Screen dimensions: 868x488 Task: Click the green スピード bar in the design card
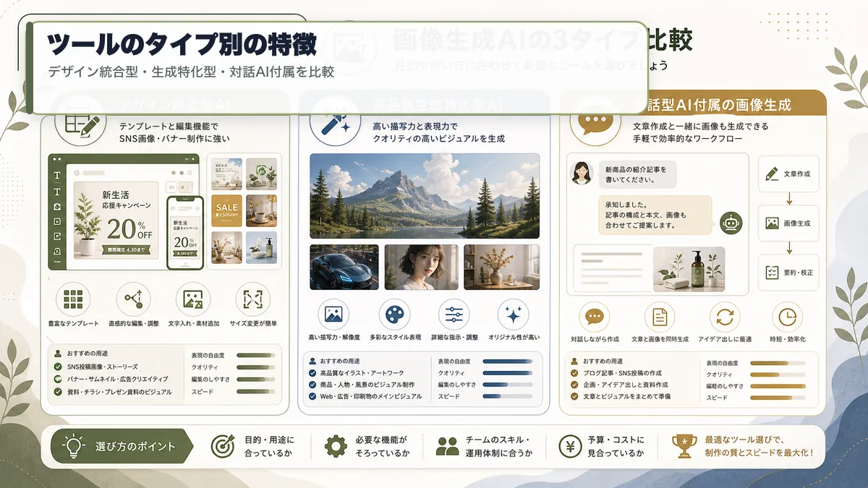(255, 392)
